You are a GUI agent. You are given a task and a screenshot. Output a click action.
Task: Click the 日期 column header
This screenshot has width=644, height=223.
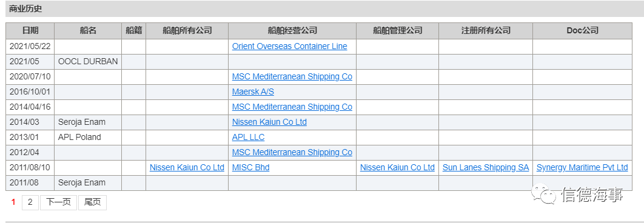[30, 30]
